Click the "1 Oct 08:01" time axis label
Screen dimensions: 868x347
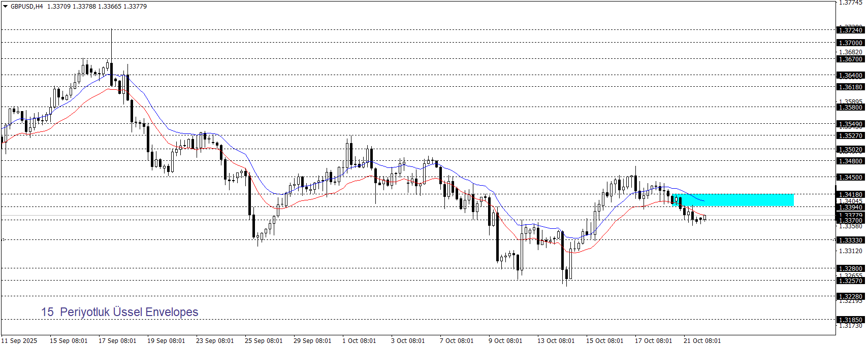coord(359,341)
